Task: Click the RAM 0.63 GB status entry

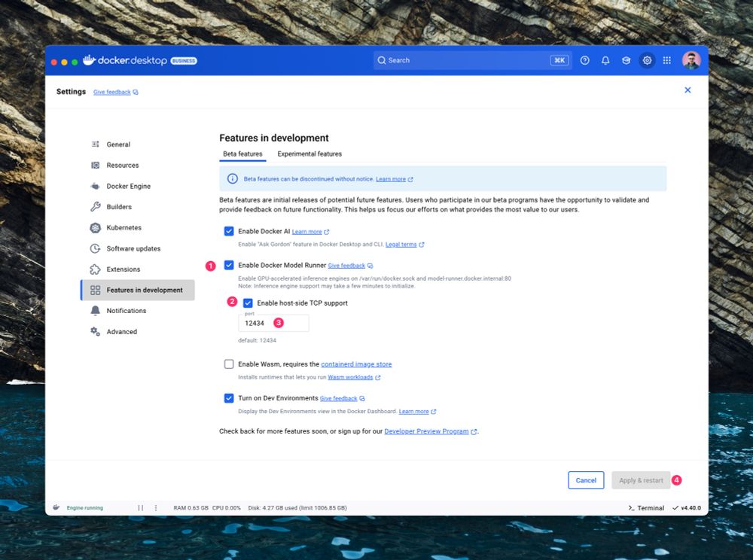Action: (x=191, y=508)
